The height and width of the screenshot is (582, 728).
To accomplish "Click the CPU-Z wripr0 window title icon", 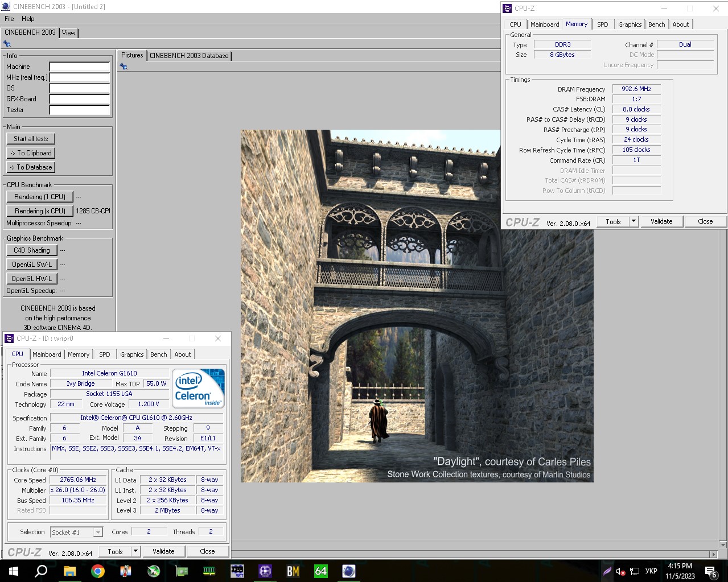I will tap(9, 339).
